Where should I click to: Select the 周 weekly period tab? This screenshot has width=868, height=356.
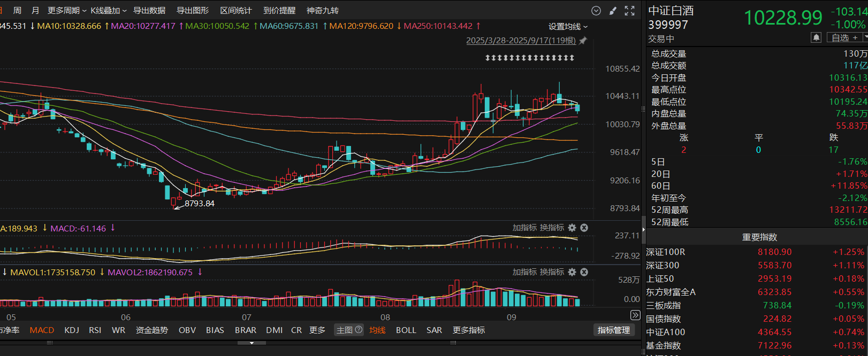point(17,11)
